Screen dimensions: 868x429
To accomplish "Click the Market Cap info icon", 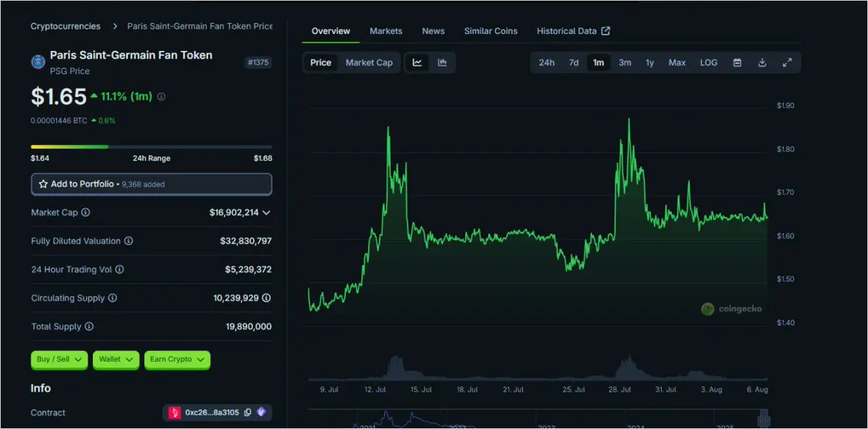I will click(85, 213).
